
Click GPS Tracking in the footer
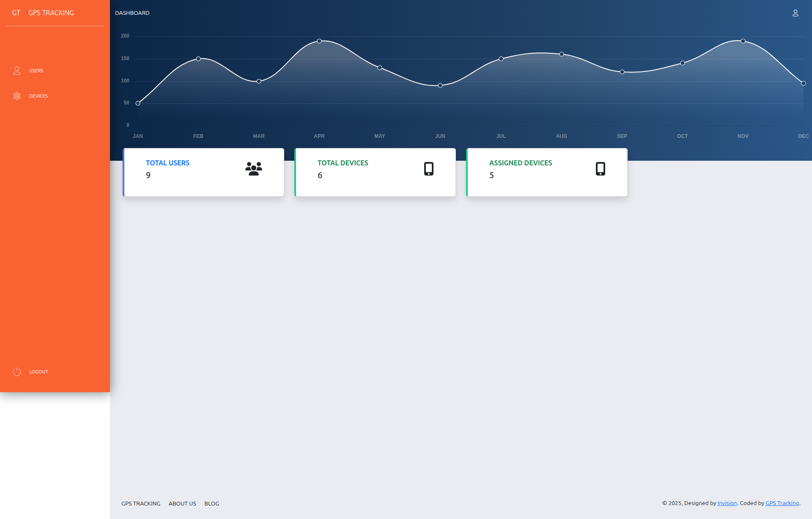141,503
